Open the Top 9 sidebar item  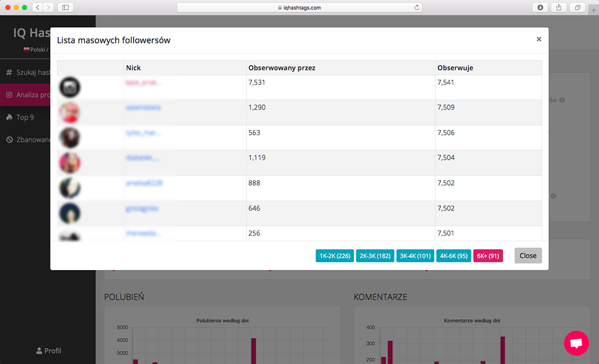(24, 117)
